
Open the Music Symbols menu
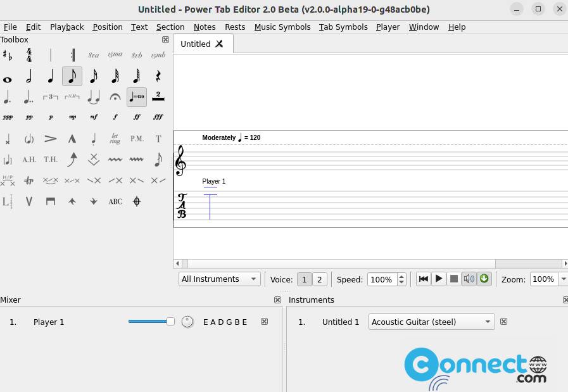[282, 27]
